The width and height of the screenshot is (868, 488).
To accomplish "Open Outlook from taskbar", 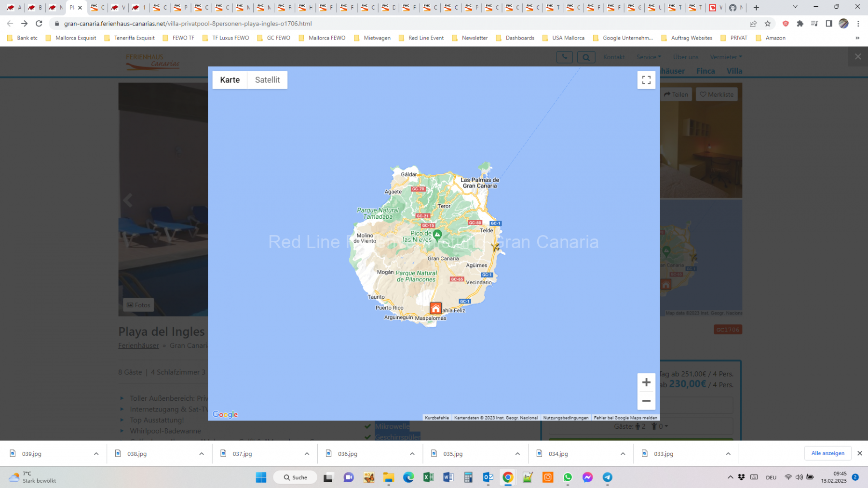I will [488, 477].
